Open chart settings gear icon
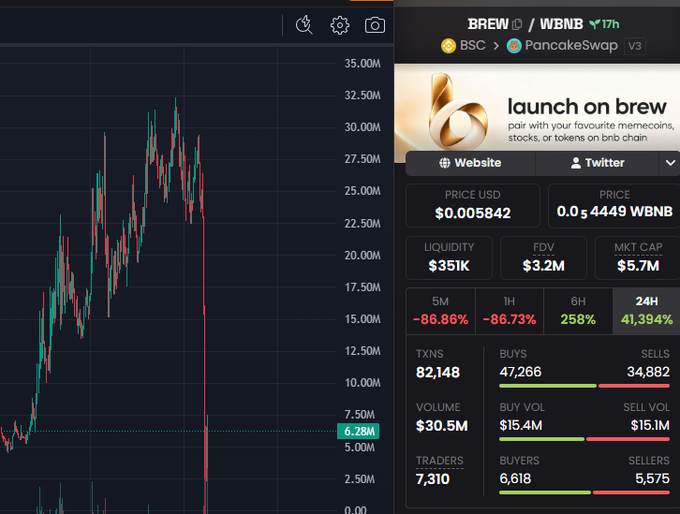 [340, 26]
